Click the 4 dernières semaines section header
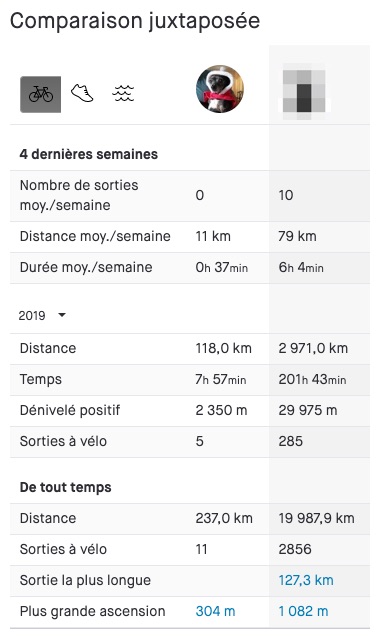The width and height of the screenshot is (382, 644). (89, 154)
